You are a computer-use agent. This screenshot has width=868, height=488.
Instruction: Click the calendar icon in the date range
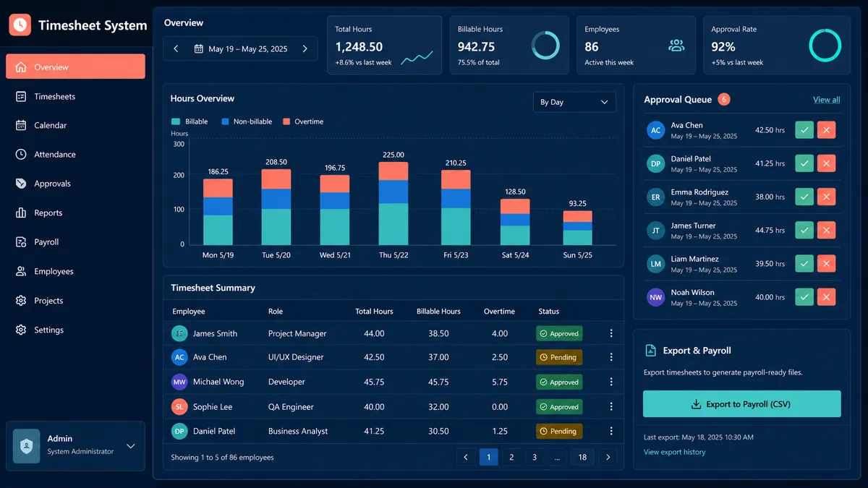(198, 49)
